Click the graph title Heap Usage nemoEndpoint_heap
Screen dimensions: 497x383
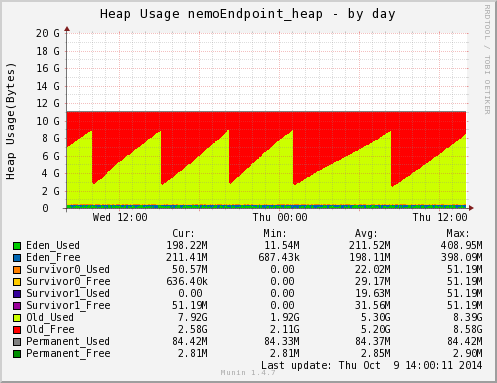coord(211,14)
